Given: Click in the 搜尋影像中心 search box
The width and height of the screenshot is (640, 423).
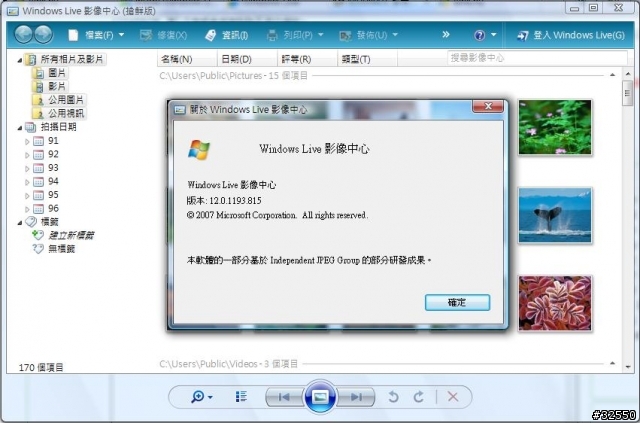Looking at the screenshot, I should point(537,58).
